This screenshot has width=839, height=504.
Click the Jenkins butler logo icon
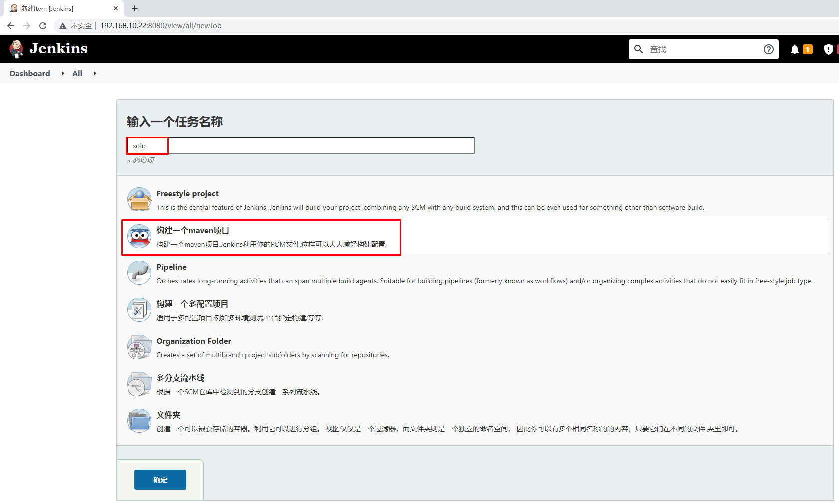point(17,49)
